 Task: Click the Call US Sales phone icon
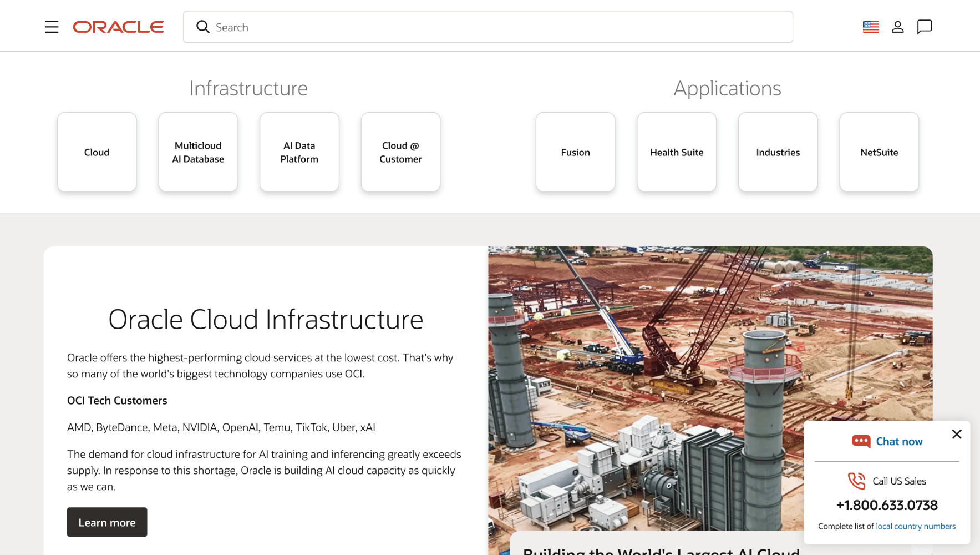(x=857, y=481)
